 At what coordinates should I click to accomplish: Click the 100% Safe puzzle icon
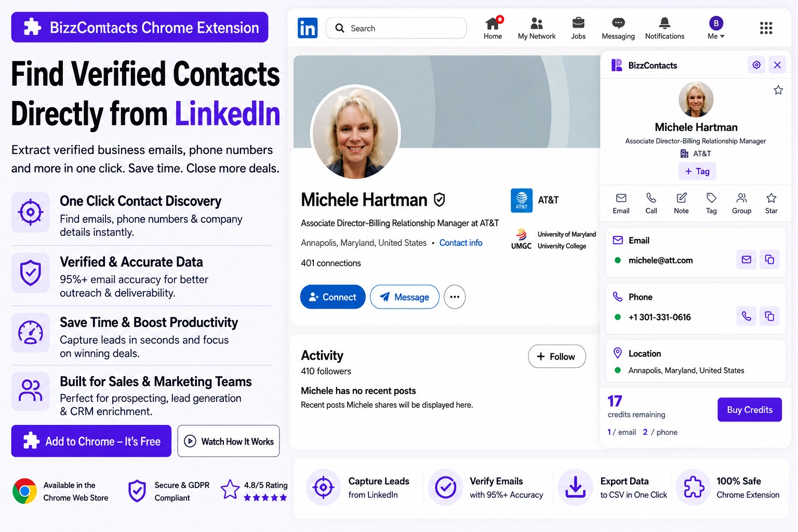point(694,487)
